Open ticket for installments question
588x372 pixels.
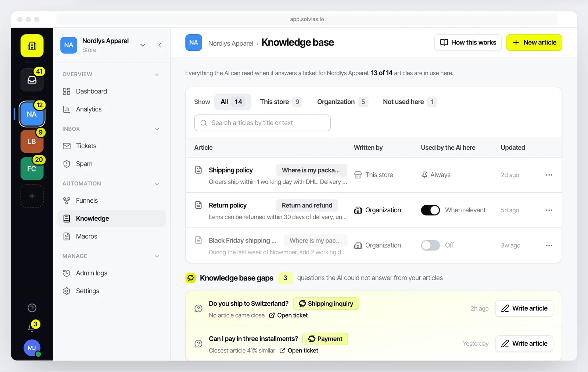[x=299, y=351]
